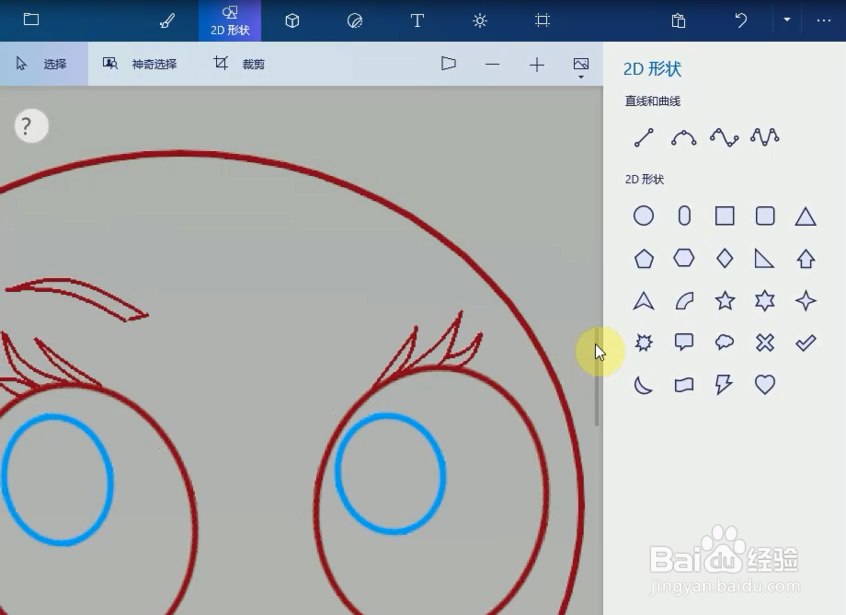The height and width of the screenshot is (615, 846).
Task: Click the Paste clipboard icon
Action: [678, 20]
